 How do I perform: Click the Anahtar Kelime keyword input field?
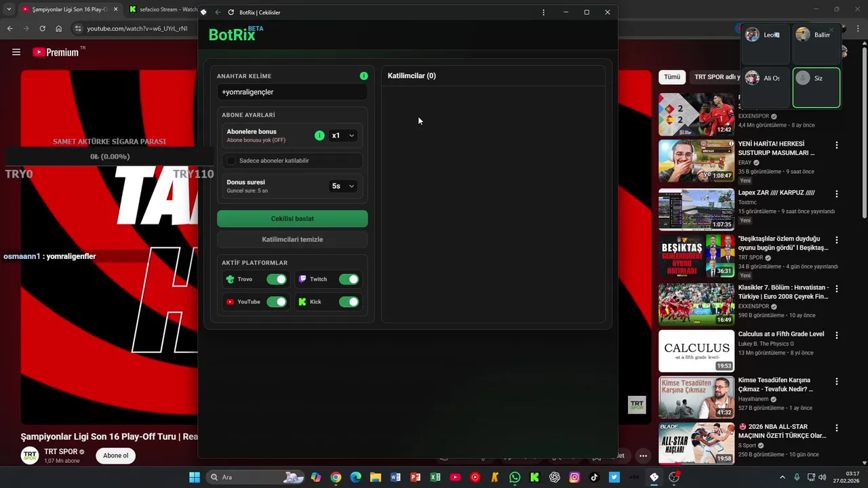pyautogui.click(x=292, y=92)
